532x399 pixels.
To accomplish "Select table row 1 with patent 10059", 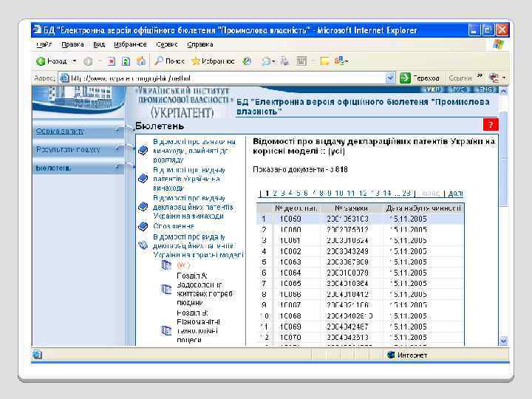I will [x=361, y=219].
